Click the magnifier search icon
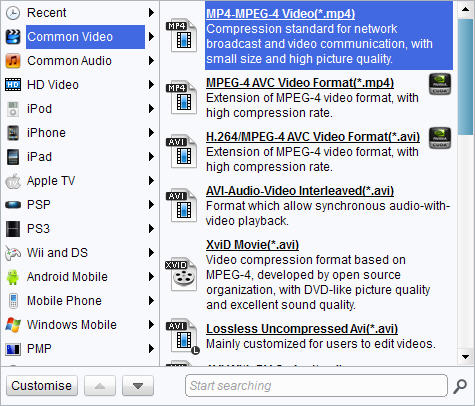475x406 pixels. tap(460, 386)
